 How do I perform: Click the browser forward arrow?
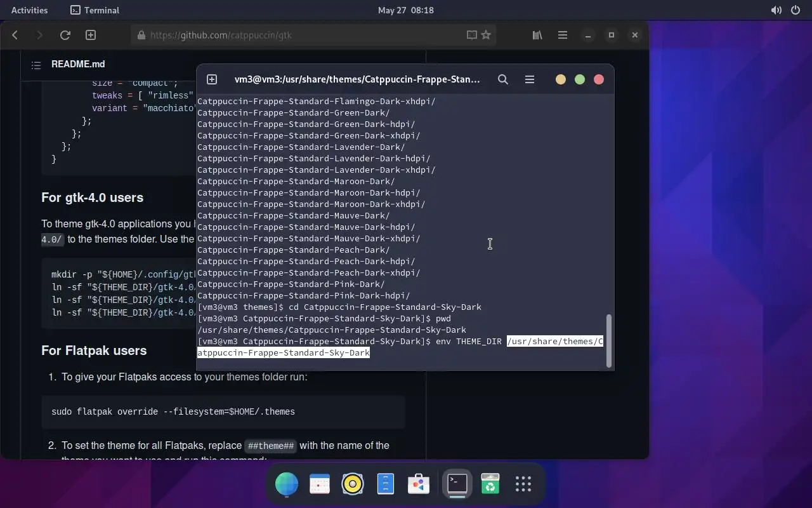point(39,36)
